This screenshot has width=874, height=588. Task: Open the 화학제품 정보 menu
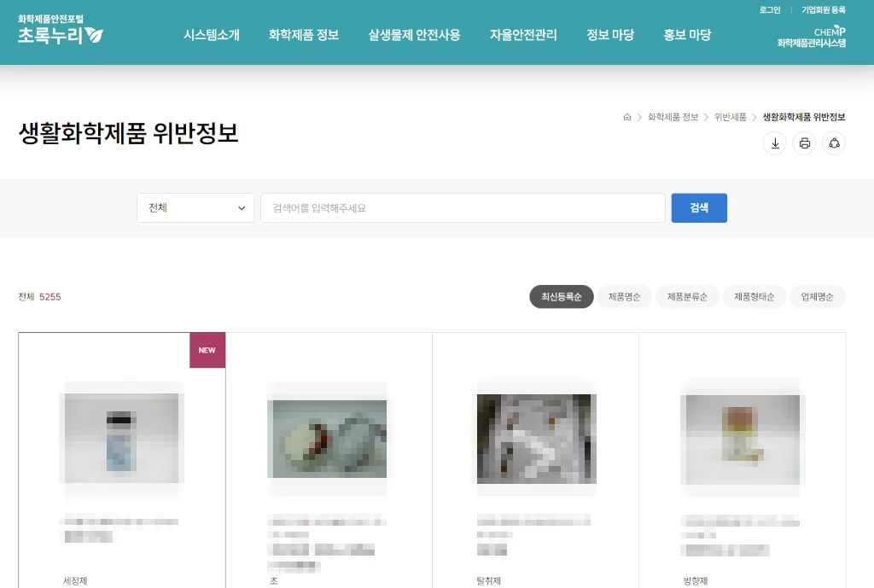(304, 35)
